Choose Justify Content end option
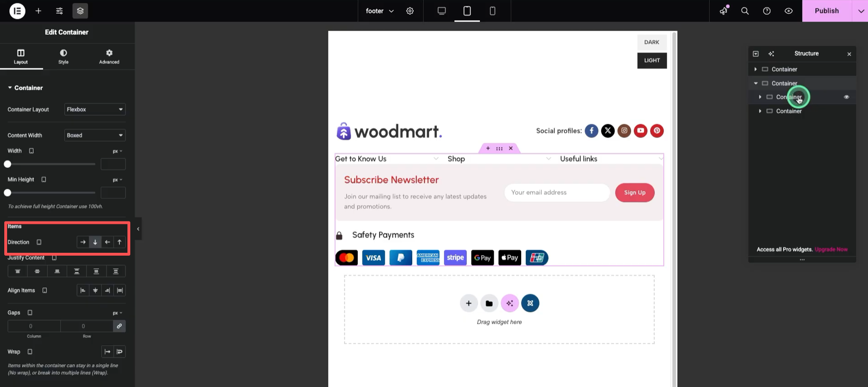868x387 pixels. click(x=57, y=271)
